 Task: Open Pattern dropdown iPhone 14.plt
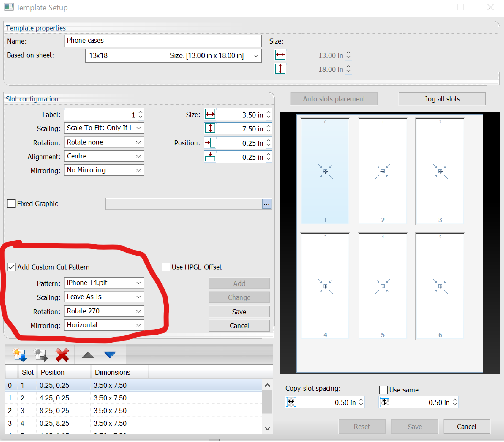(x=104, y=283)
